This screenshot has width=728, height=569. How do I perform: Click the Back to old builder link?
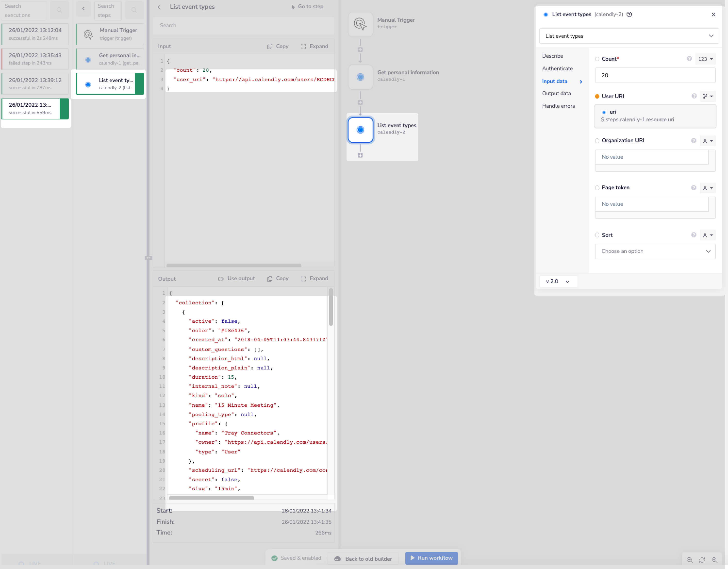click(x=363, y=558)
